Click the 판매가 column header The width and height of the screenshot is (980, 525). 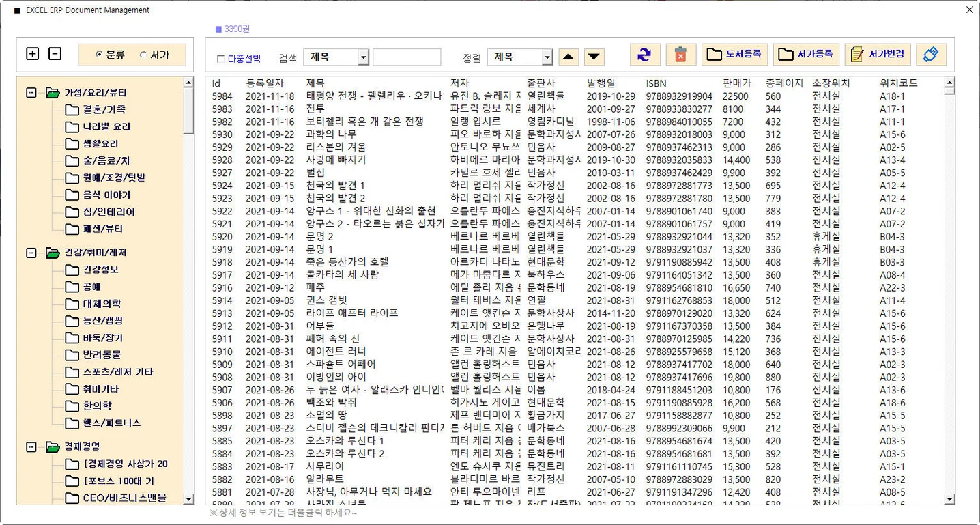coord(737,83)
